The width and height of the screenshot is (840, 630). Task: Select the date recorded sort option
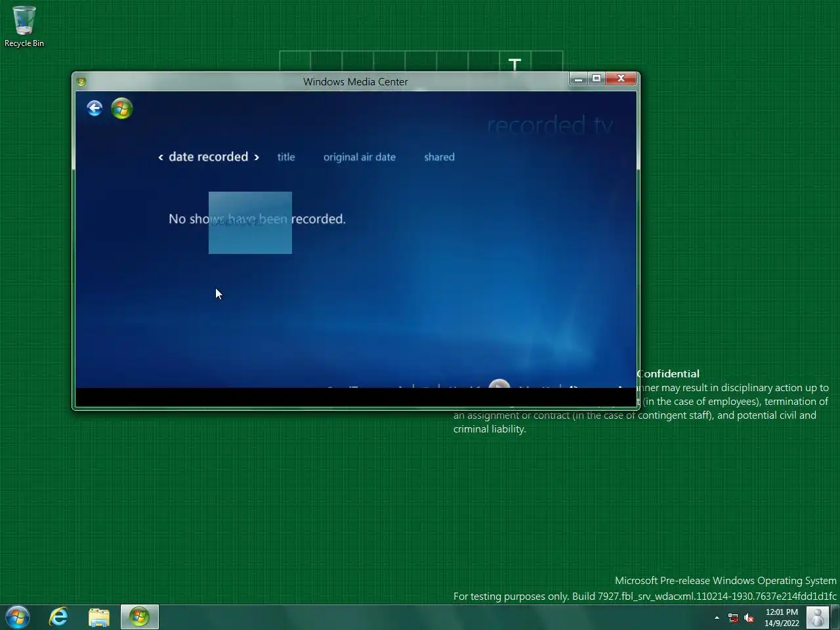[x=208, y=157]
